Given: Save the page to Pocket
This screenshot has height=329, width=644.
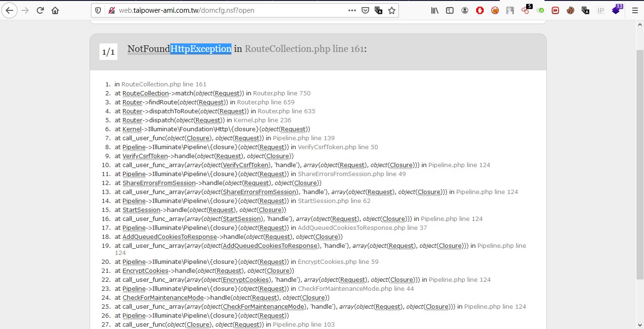Looking at the screenshot, I should tap(365, 10).
